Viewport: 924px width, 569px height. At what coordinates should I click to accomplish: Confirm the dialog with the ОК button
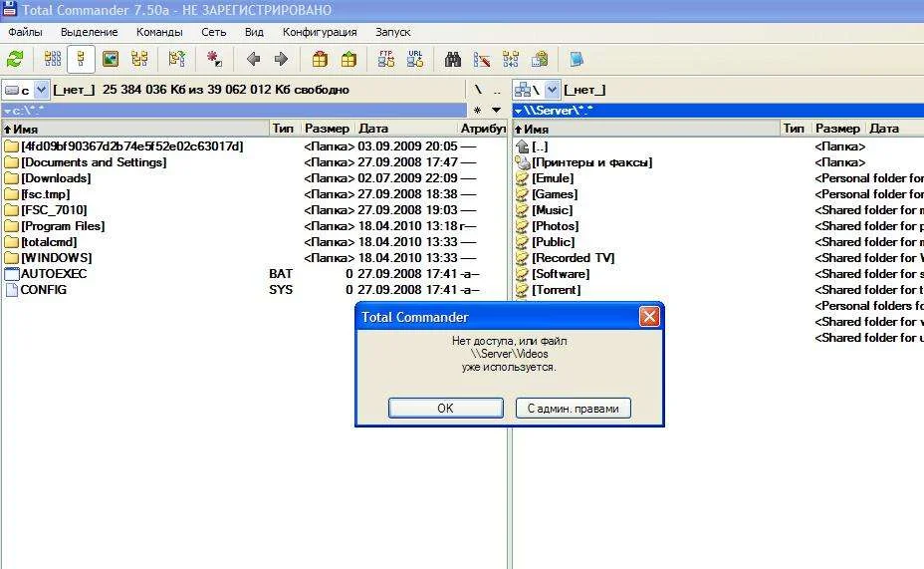click(445, 408)
